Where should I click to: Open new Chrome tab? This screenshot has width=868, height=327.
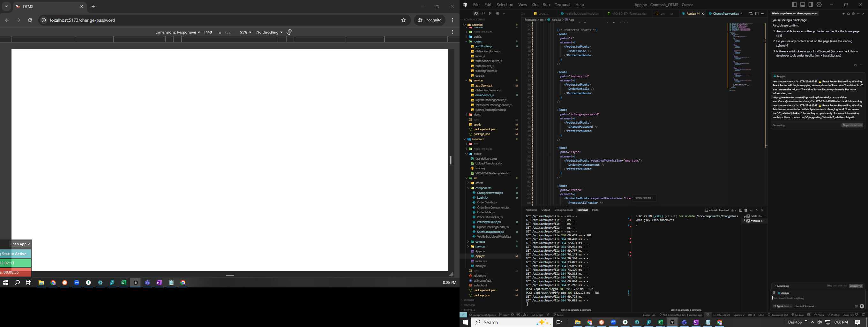click(x=93, y=6)
